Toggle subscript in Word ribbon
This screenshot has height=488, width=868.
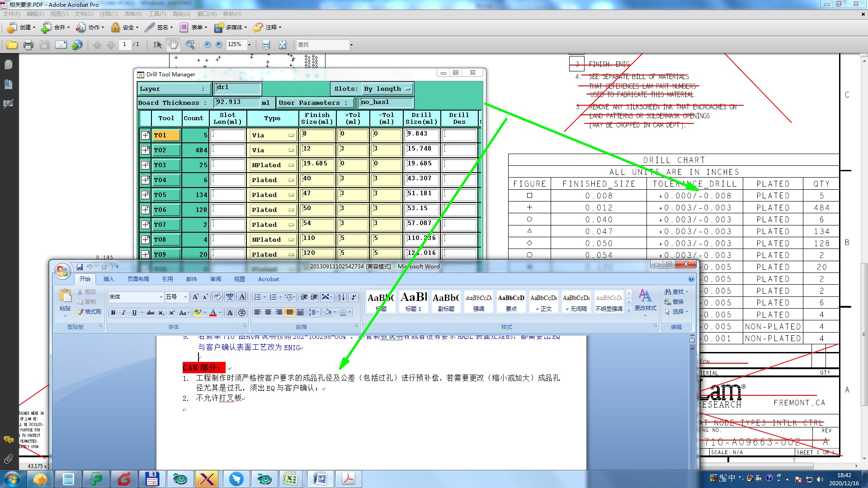point(161,312)
